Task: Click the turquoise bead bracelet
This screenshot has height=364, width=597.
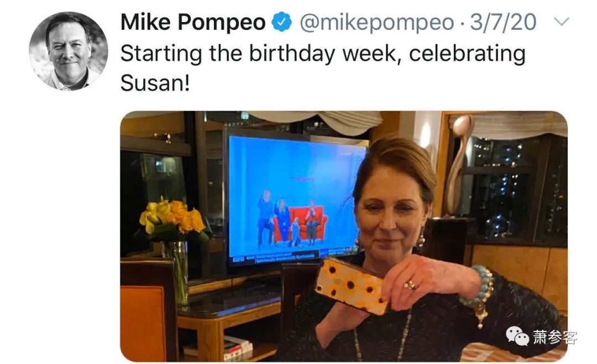Action: click(x=479, y=288)
